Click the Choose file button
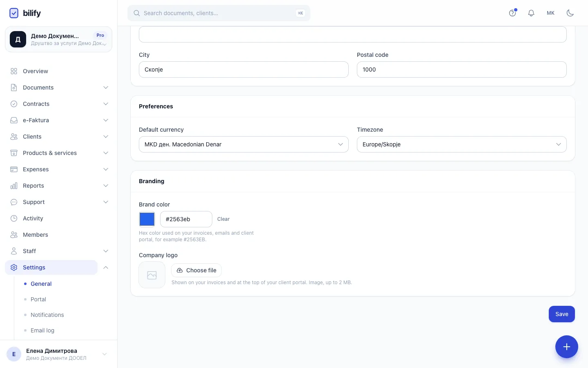Screen dimensions: 588x368 click(x=196, y=270)
